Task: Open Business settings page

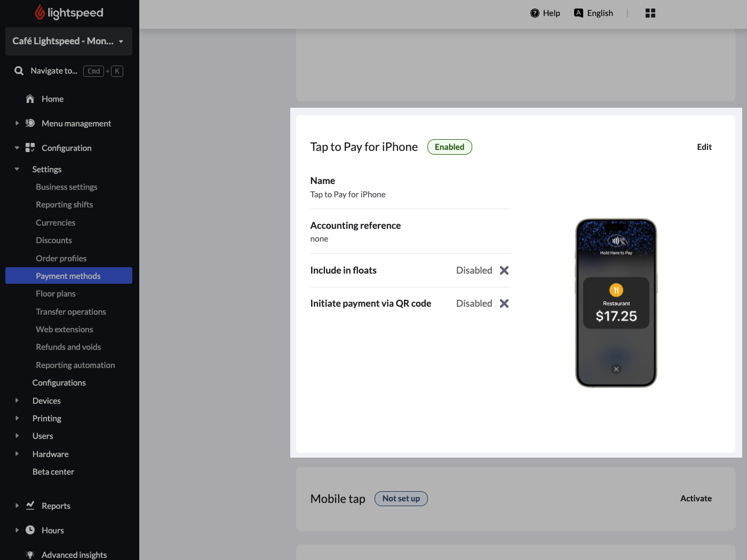Action: point(67,187)
